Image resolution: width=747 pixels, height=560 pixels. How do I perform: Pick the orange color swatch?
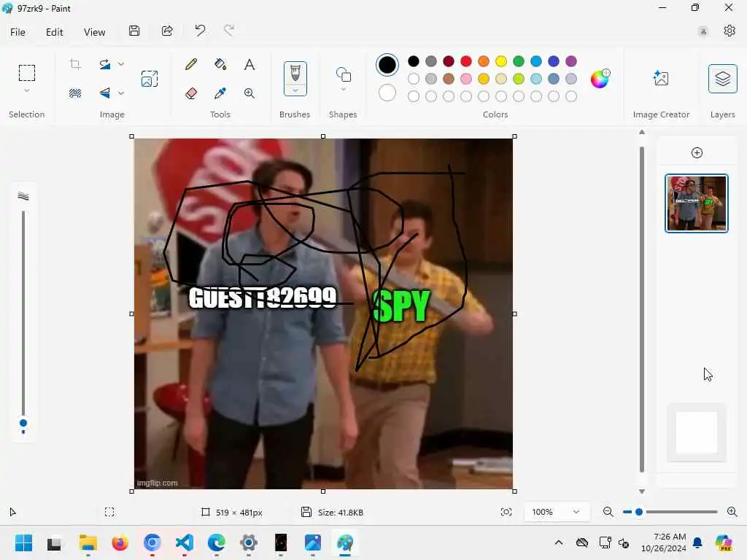(484, 61)
